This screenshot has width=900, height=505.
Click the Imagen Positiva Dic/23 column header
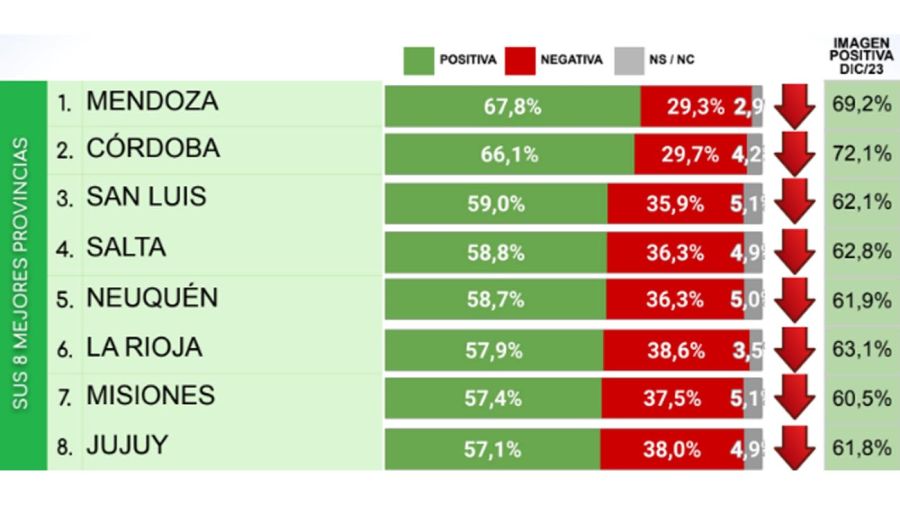(861, 53)
